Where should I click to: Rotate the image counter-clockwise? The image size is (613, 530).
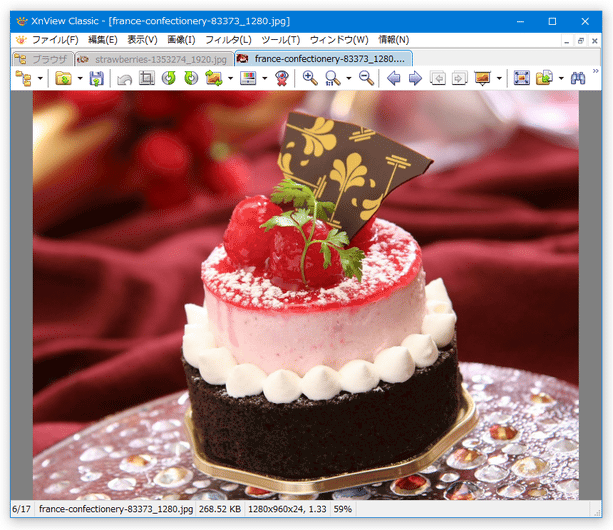point(169,78)
